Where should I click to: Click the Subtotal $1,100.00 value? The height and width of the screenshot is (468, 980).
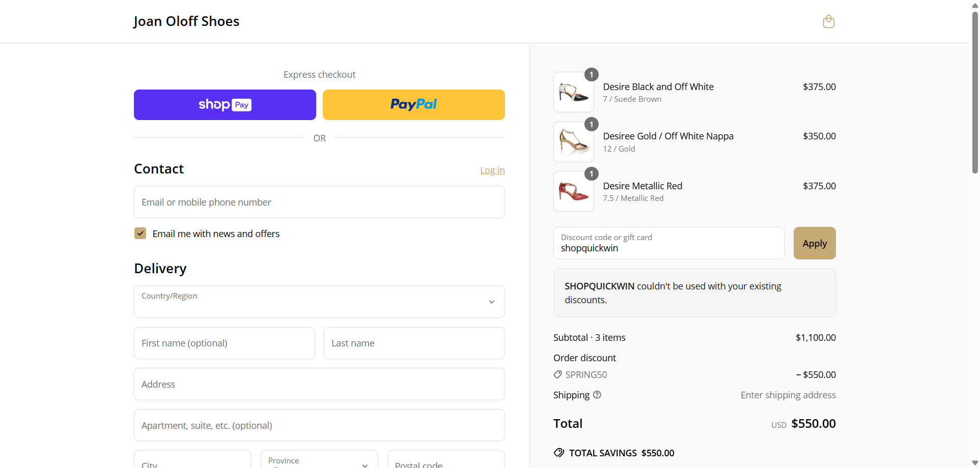(x=816, y=337)
